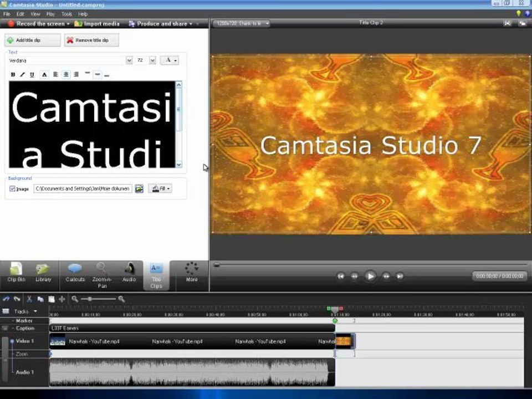Open the Help menu
This screenshot has width=532, height=399.
pos(83,14)
